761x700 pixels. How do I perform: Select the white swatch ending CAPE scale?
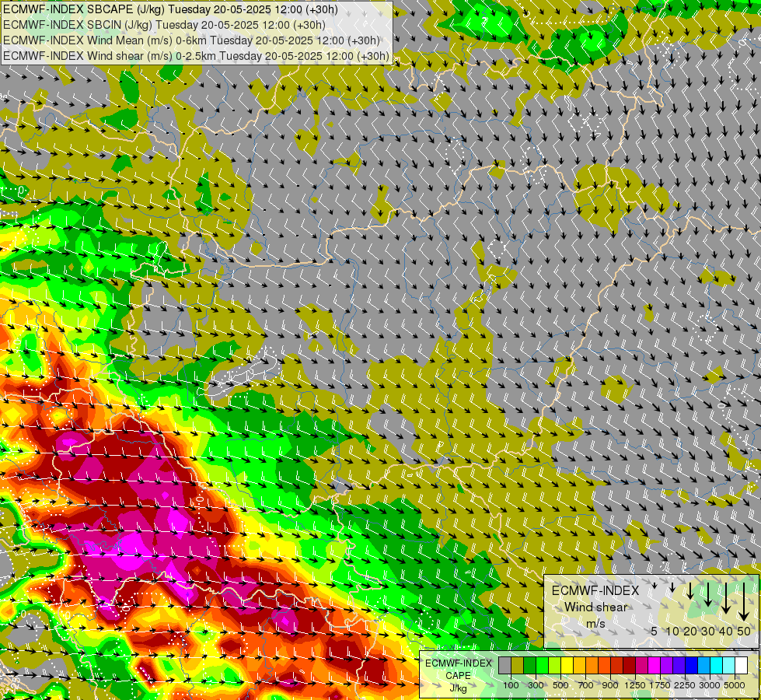click(x=741, y=666)
